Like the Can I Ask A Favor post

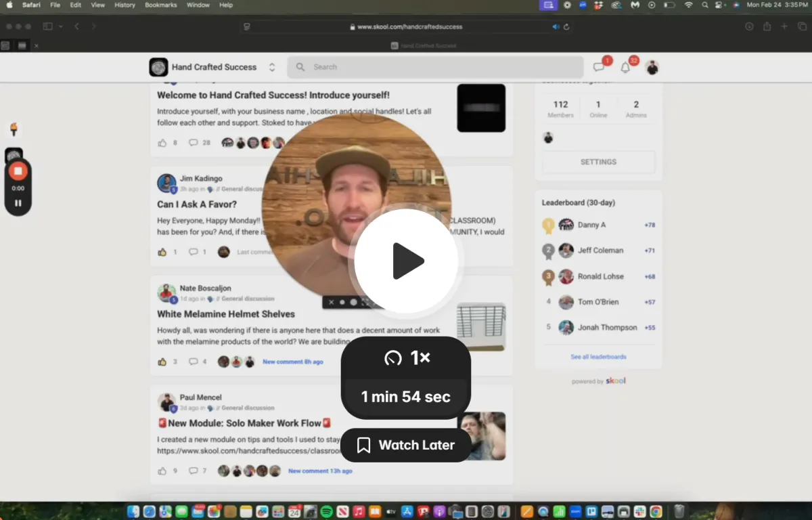click(x=162, y=252)
